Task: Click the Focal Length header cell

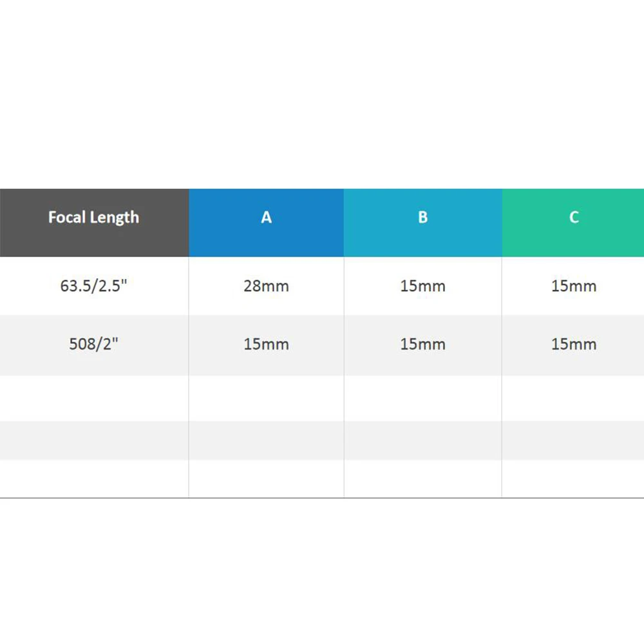Action: pos(94,223)
